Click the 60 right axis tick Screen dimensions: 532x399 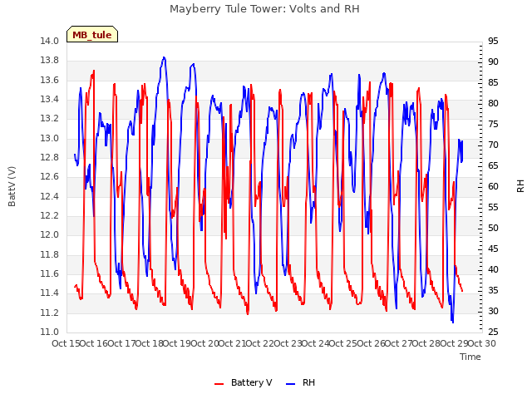click(x=493, y=186)
